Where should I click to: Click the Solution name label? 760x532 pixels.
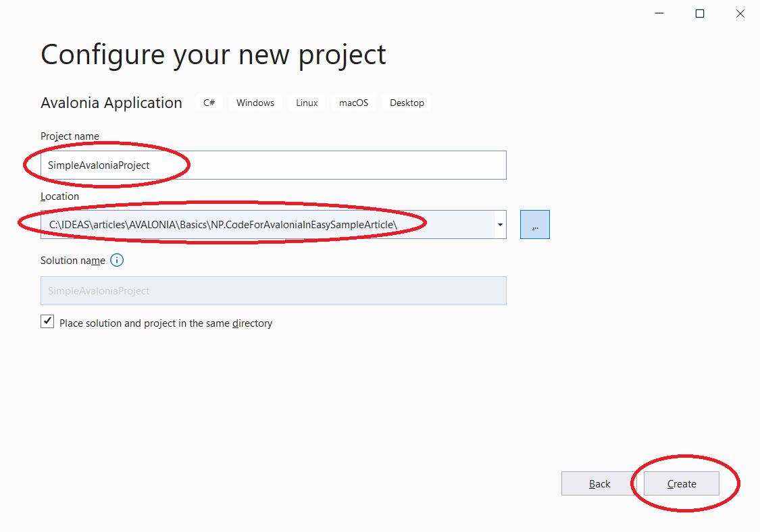[73, 261]
